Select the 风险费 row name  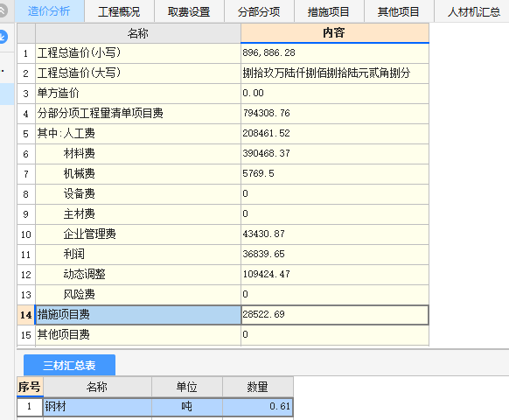pyautogui.click(x=138, y=295)
